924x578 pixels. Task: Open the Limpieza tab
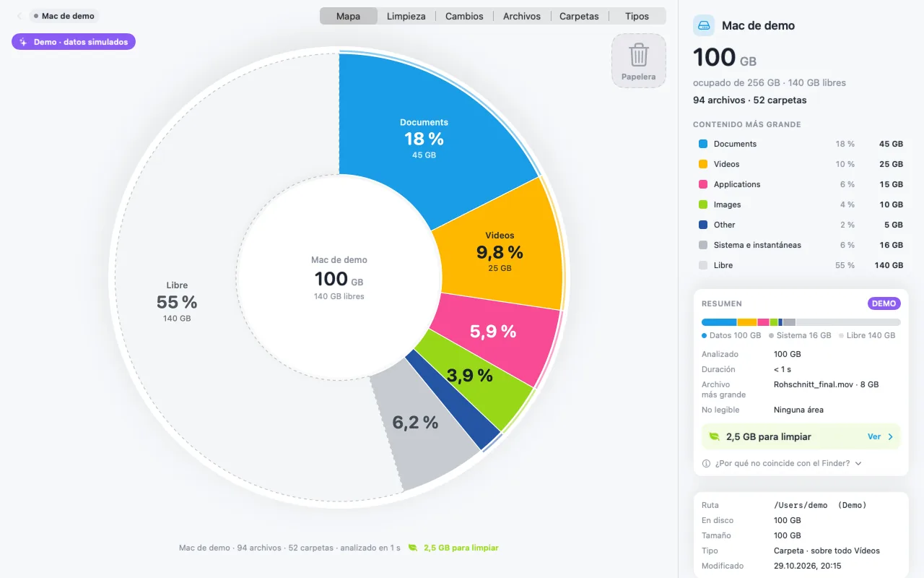point(406,16)
